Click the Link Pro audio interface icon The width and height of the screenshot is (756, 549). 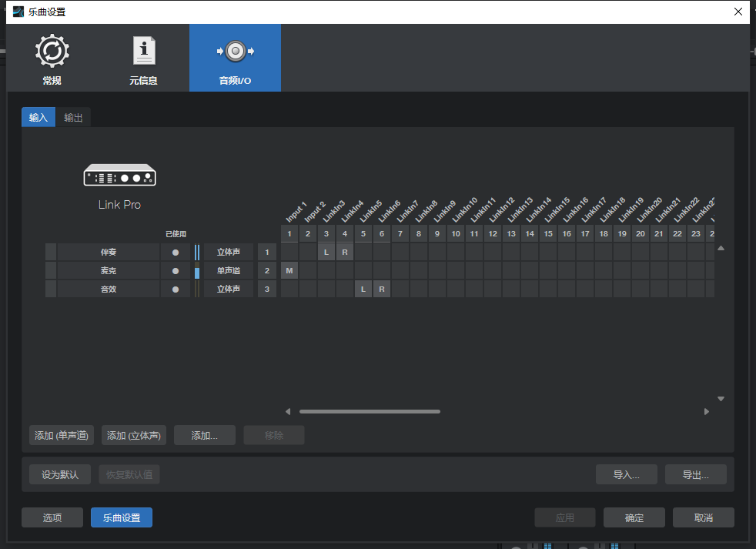(119, 176)
